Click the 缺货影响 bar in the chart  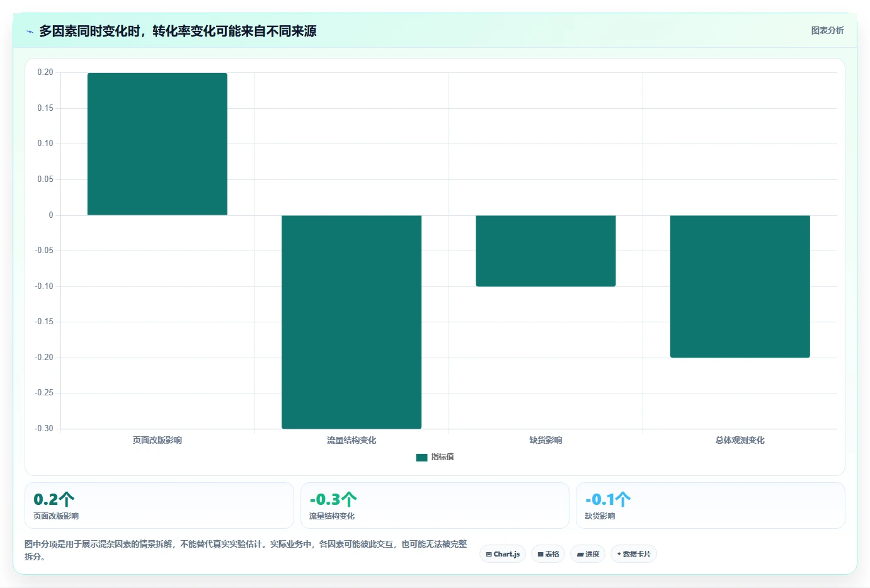coord(546,251)
